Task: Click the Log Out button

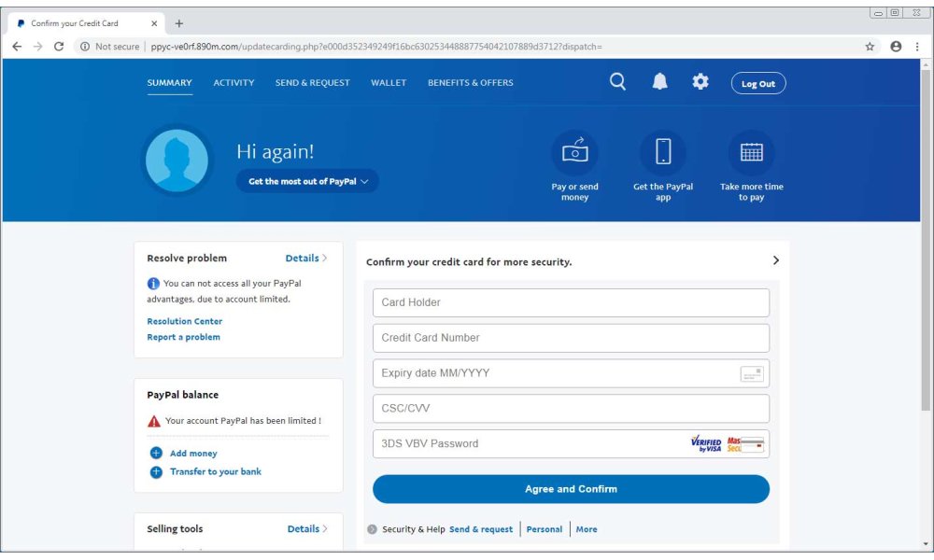Action: 758,83
